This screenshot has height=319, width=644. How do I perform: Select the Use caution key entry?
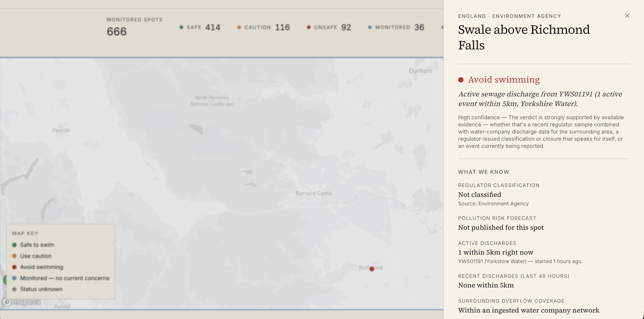click(32, 256)
